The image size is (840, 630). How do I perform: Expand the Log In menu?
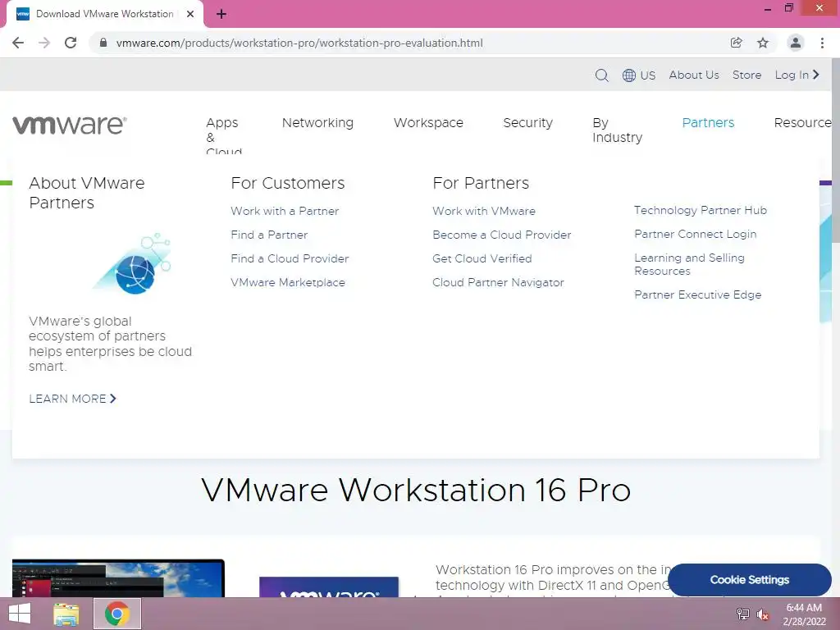(x=797, y=75)
